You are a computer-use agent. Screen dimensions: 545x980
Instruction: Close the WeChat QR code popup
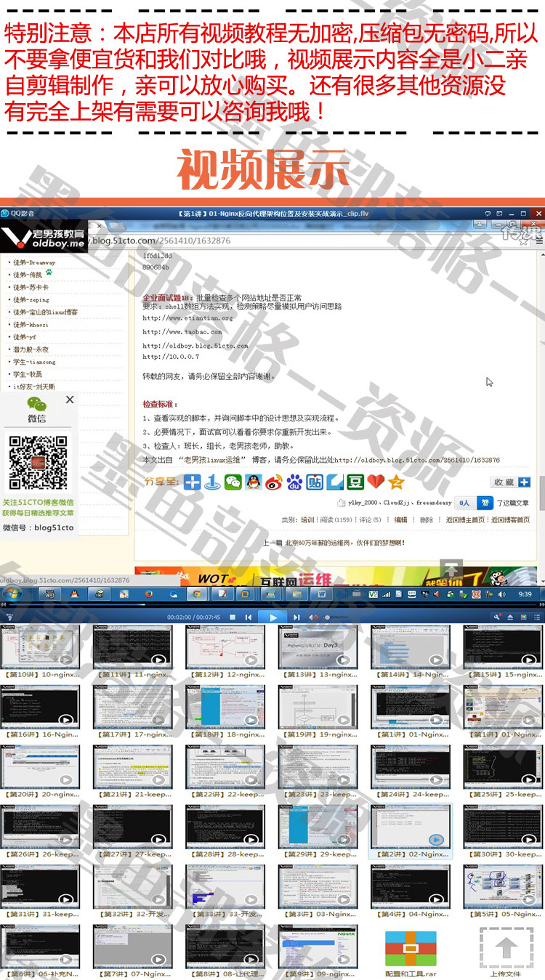pos(70,400)
